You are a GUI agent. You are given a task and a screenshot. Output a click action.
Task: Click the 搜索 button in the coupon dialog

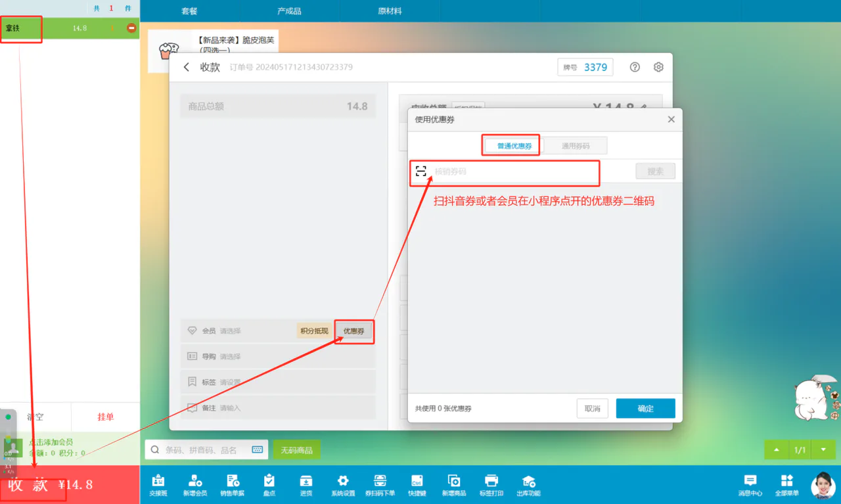pyautogui.click(x=656, y=172)
